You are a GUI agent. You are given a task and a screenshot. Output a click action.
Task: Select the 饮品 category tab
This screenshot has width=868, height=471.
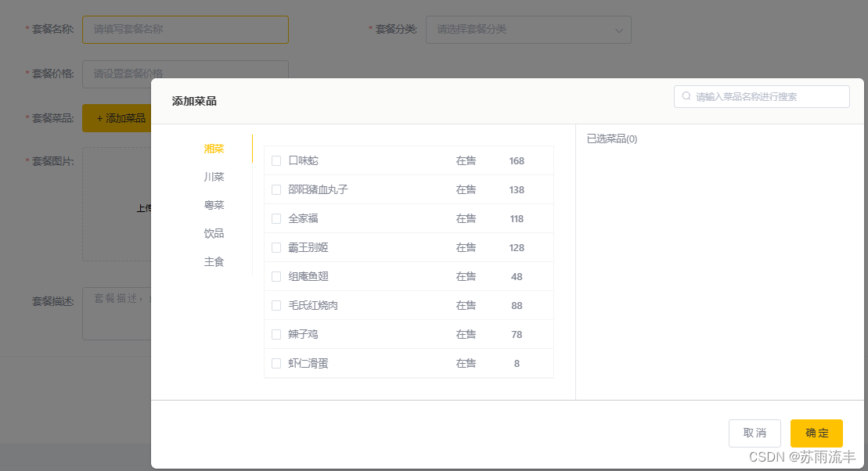point(214,233)
